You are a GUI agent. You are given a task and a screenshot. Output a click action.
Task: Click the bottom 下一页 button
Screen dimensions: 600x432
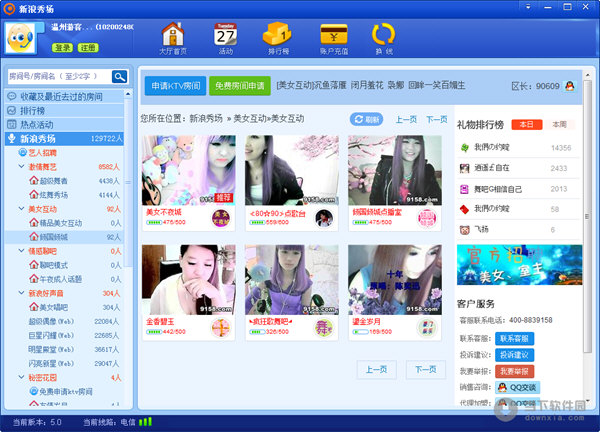point(426,369)
